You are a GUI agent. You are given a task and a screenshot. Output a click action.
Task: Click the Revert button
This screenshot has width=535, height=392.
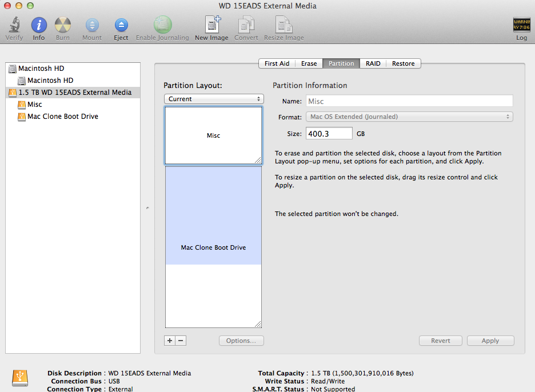point(441,341)
